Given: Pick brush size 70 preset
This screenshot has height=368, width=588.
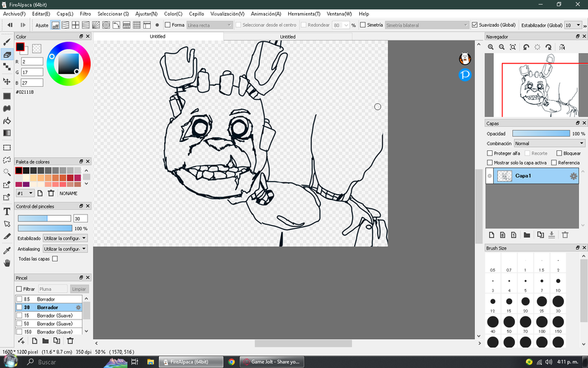Looking at the screenshot, I should 525,324.
